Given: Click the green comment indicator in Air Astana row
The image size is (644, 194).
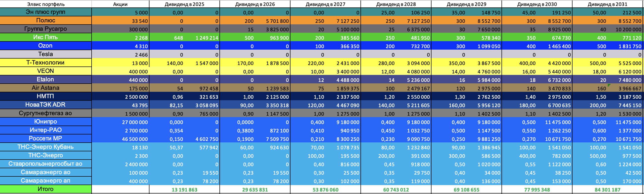Looking at the screenshot, I should point(609,85).
